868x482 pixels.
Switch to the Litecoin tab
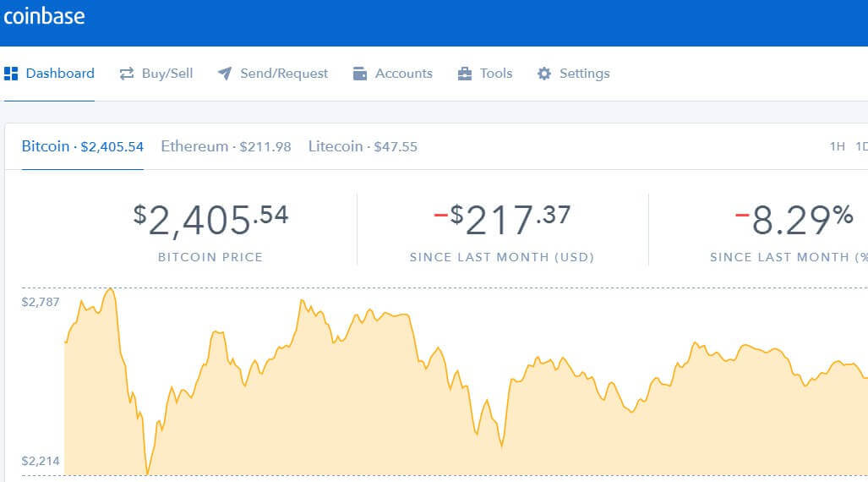[x=363, y=146]
